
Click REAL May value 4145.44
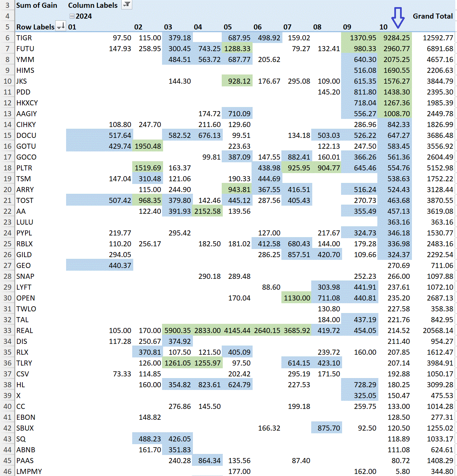pyautogui.click(x=237, y=331)
